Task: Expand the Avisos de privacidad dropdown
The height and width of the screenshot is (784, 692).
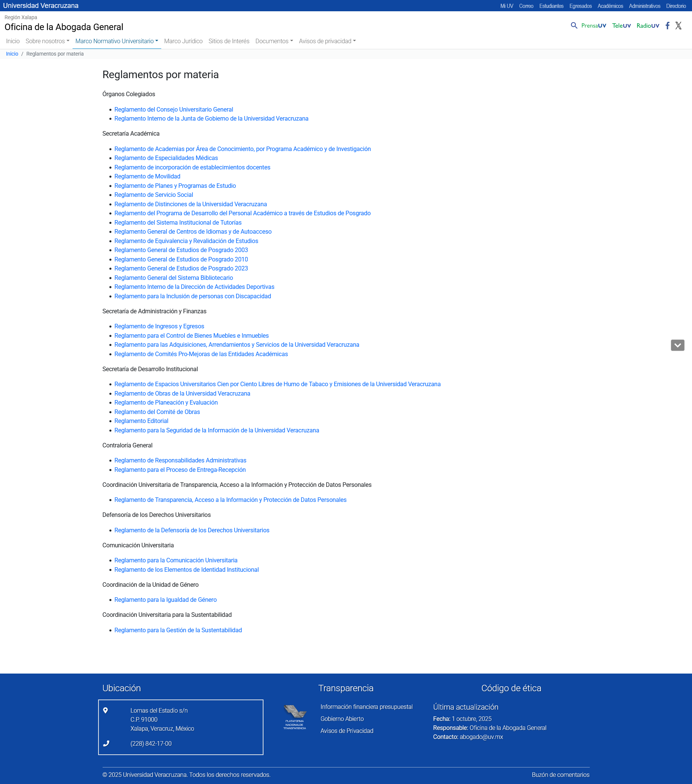Action: (x=327, y=41)
